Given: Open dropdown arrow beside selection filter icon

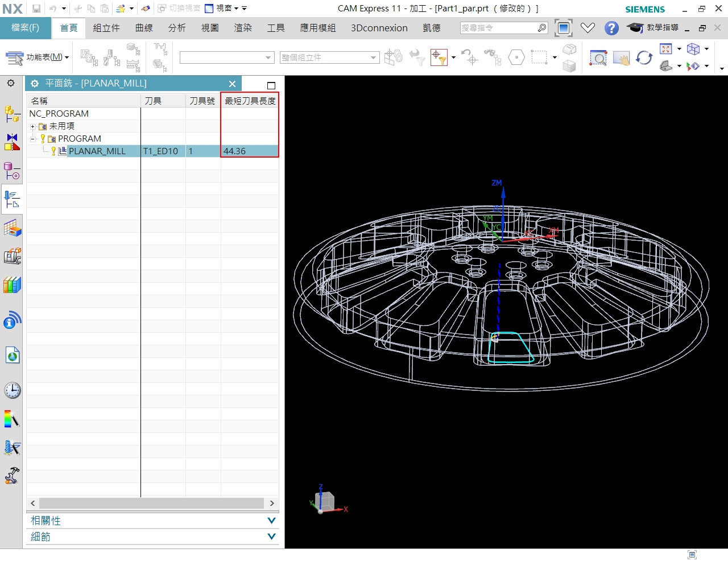Looking at the screenshot, I should pos(453,57).
